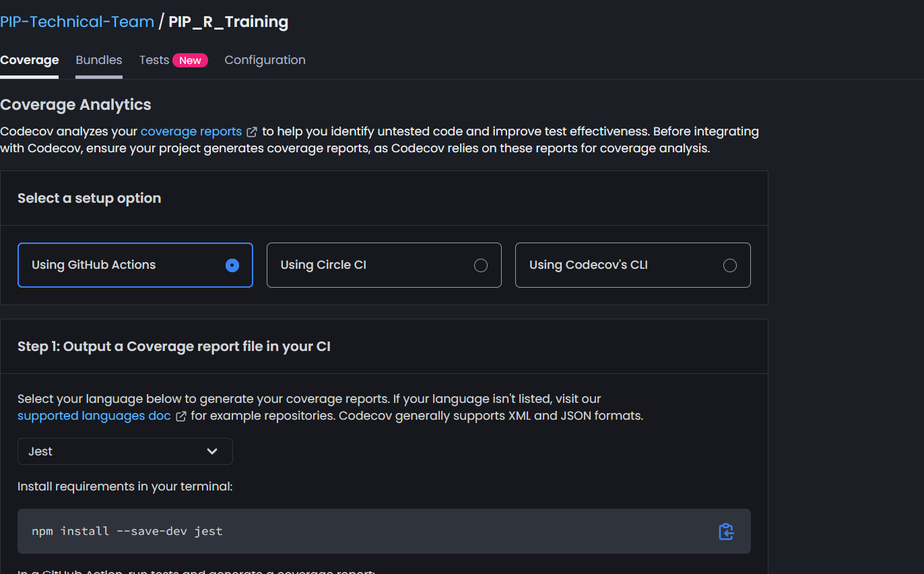Click the Install requirements in your terminal text

point(125,486)
